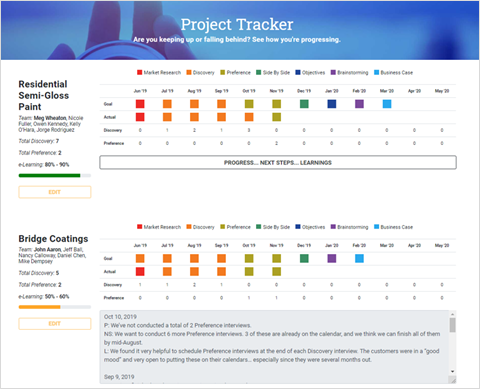
Task: Select the Nov '19 Actual olive square for Residential Paint
Action: click(276, 117)
